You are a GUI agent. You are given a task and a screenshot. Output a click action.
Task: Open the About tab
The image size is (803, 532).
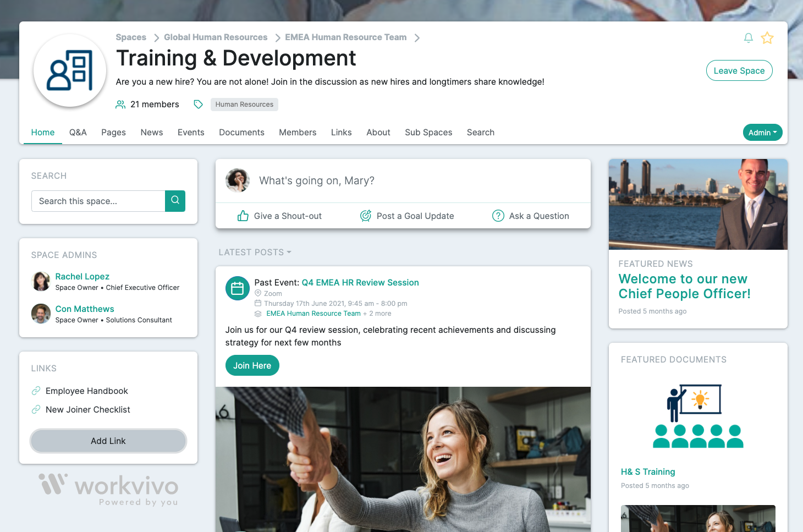[x=378, y=133]
